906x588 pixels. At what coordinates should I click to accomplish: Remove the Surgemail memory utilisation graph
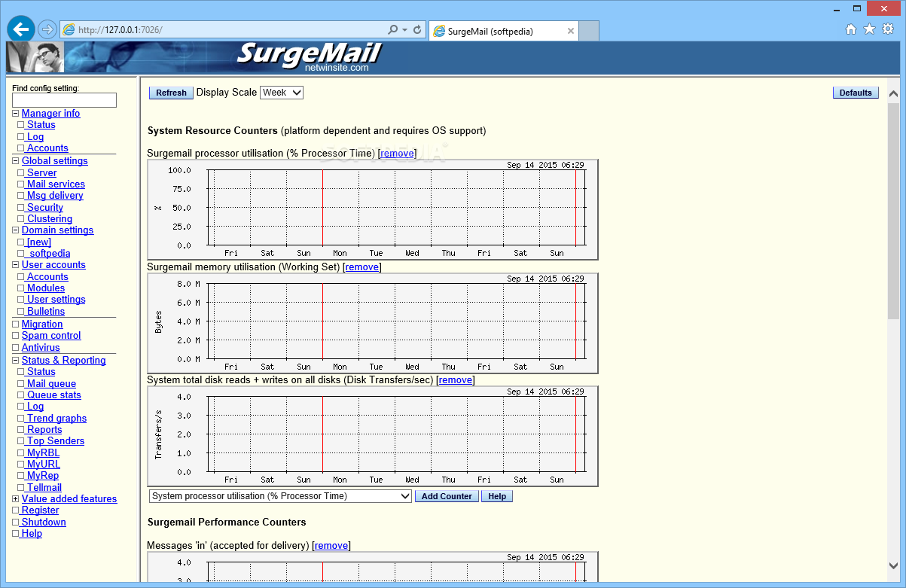[362, 267]
